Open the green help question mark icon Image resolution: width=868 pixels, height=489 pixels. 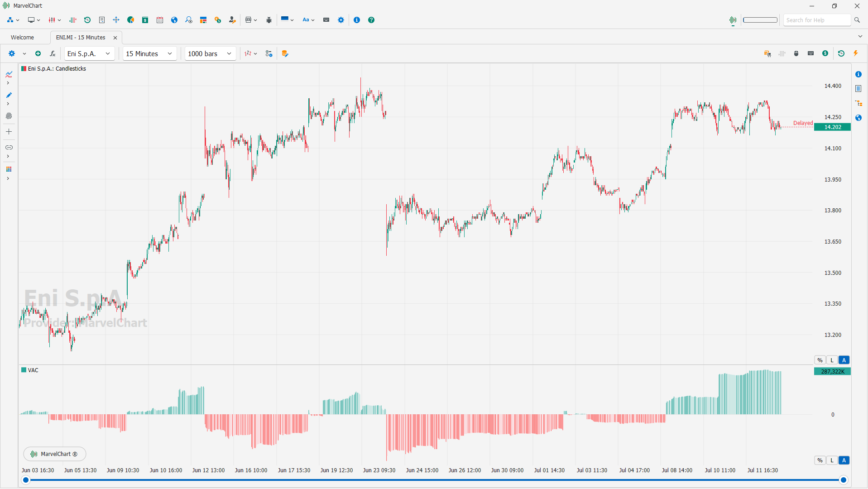[371, 20]
